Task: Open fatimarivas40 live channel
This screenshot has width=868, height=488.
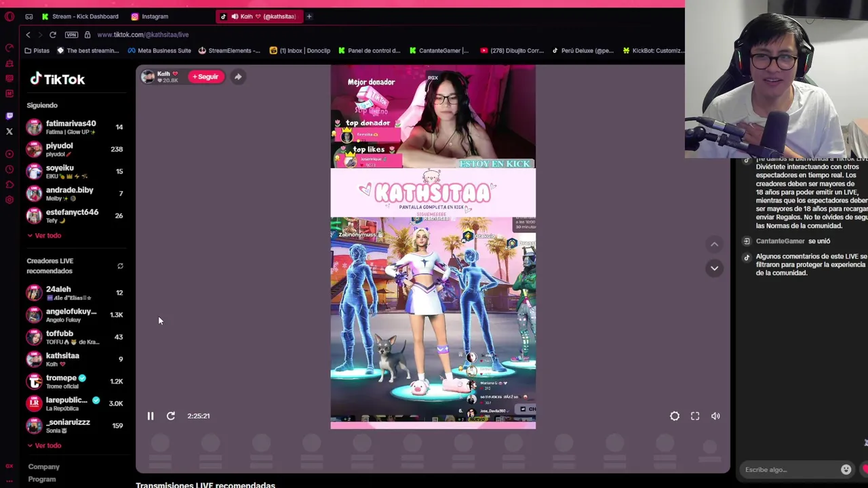Action: click(75, 127)
